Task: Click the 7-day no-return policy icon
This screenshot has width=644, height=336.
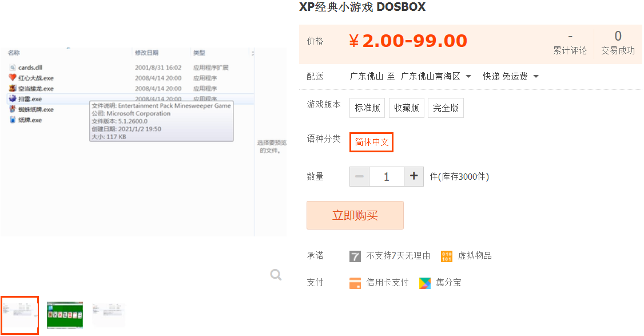Action: pos(355,256)
